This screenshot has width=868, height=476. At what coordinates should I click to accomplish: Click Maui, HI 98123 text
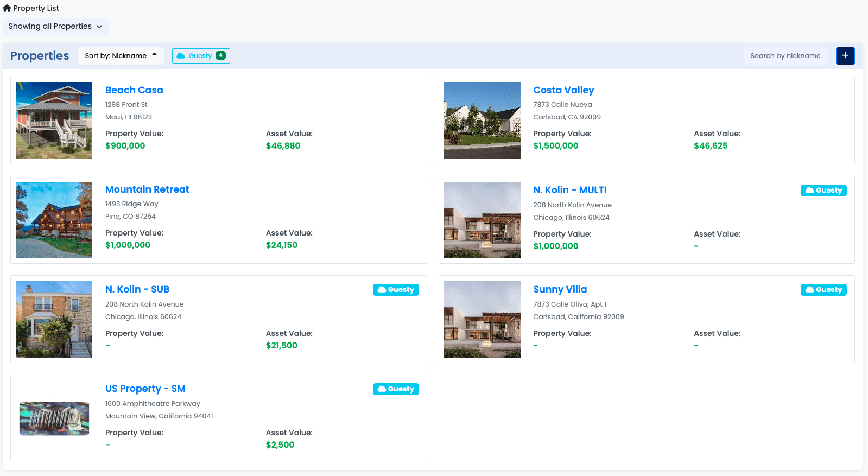129,117
